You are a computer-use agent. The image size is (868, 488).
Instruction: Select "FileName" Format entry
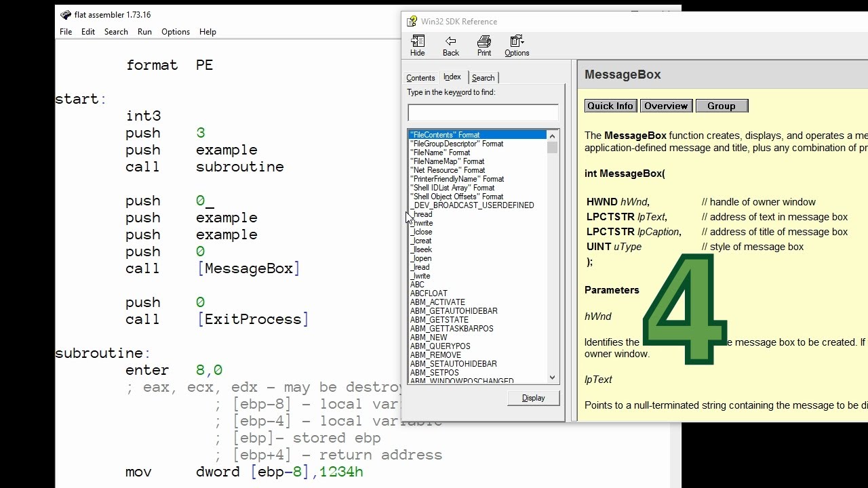[439, 152]
